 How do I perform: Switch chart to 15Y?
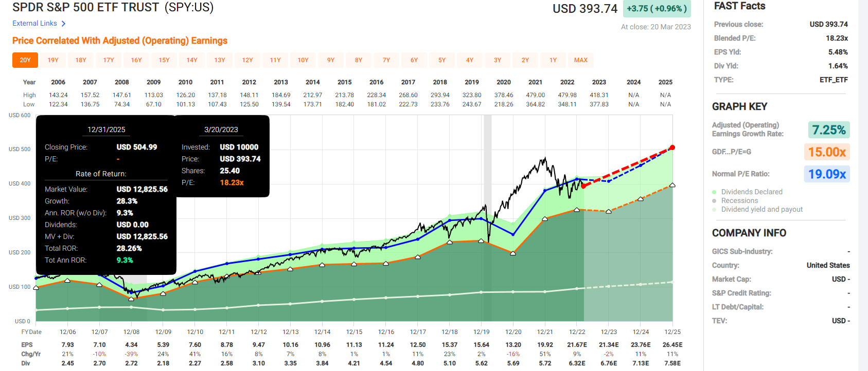[x=164, y=60]
